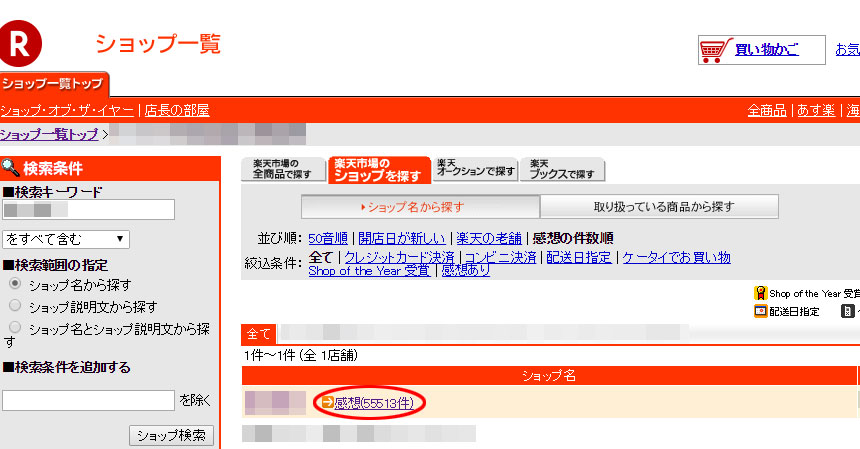This screenshot has height=449, width=860.
Task: Click the Rakuten R logo
Action: pyautogui.click(x=20, y=43)
